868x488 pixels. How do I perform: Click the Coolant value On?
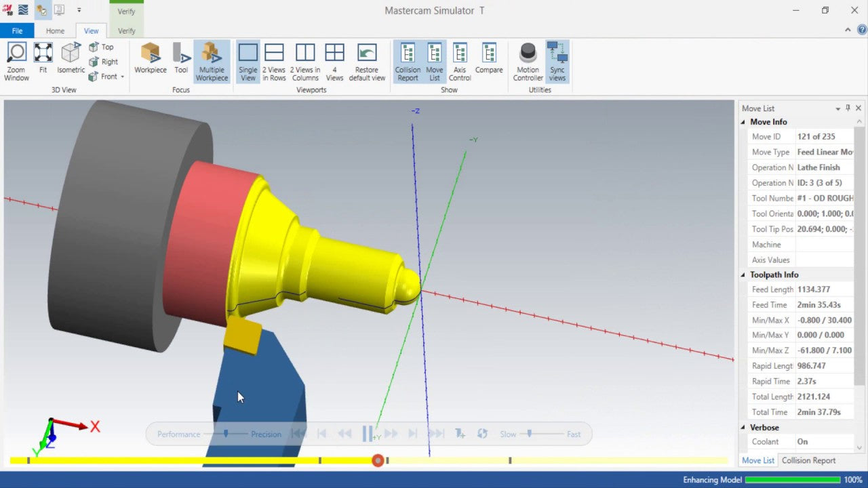[x=802, y=442]
